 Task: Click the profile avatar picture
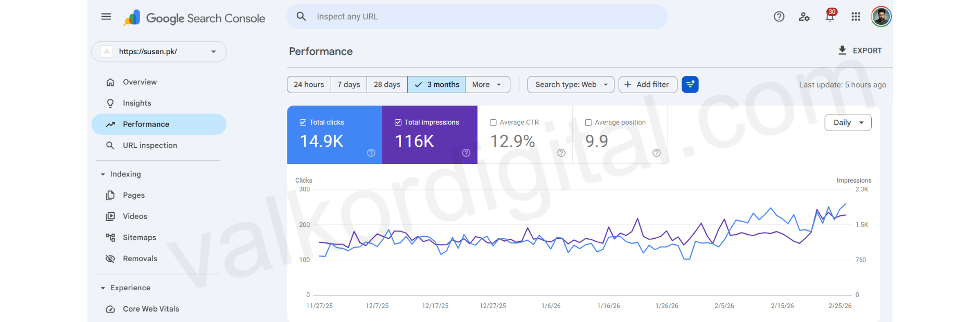[x=881, y=17]
